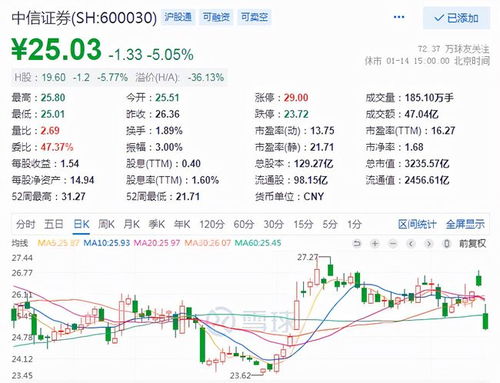Click the 昨收 value 26.36
Image resolution: width=500 pixels, height=383 pixels.
tap(167, 114)
